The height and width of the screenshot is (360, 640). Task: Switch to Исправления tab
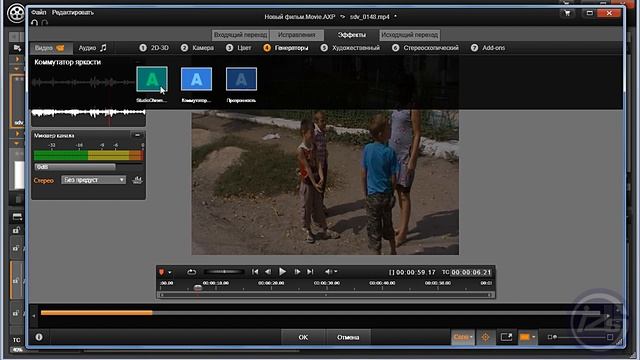pos(297,35)
